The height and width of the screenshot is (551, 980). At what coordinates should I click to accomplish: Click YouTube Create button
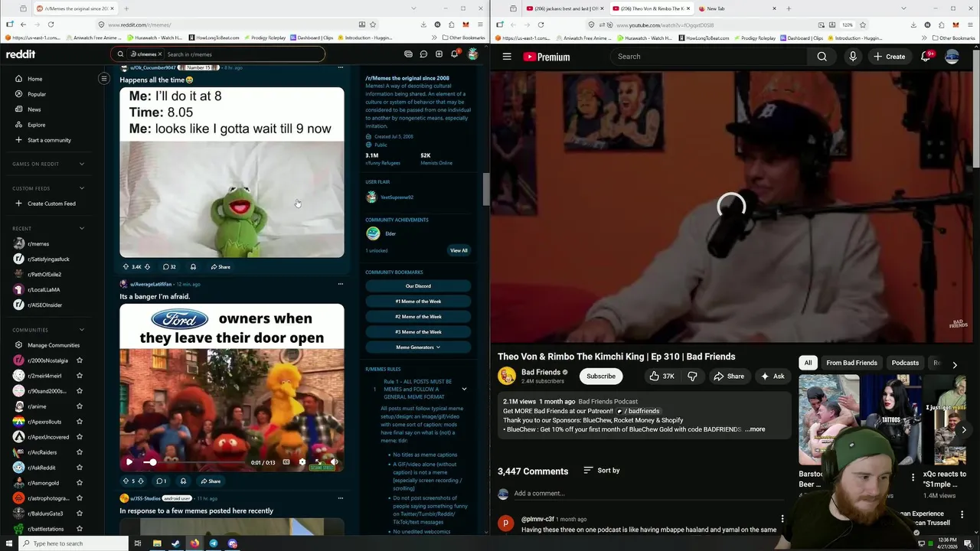pyautogui.click(x=889, y=57)
